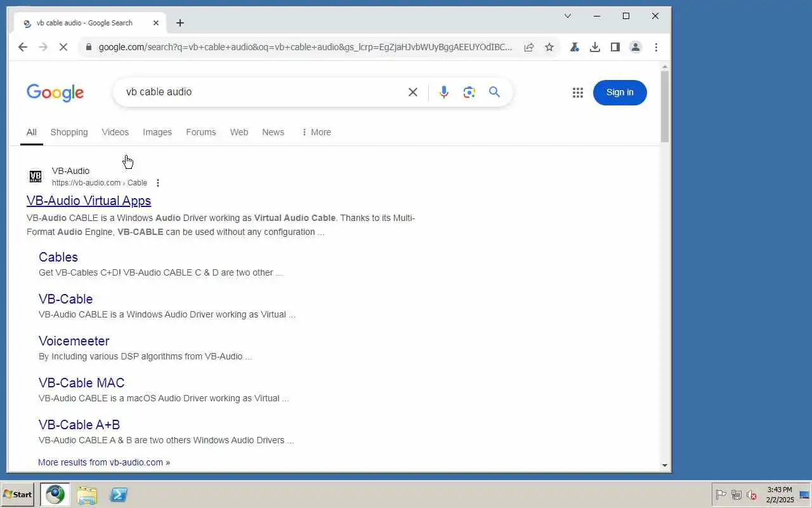Stop loading the current page
The image size is (812, 508).
63,47
